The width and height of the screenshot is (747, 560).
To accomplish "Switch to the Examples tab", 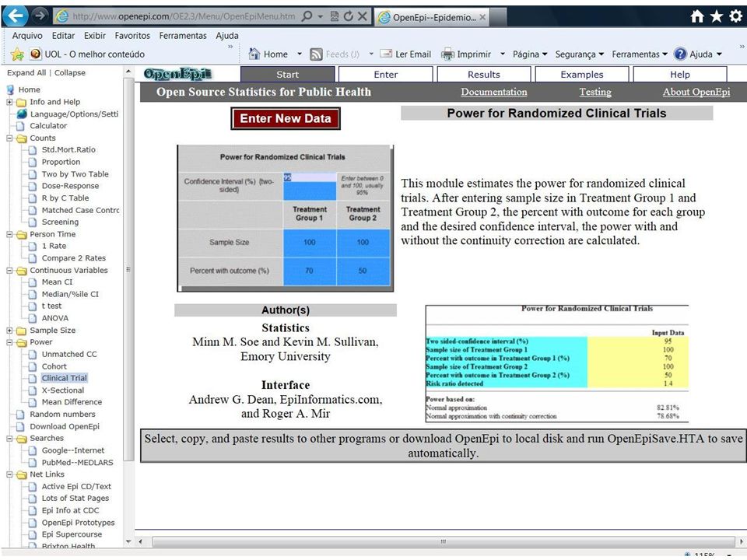I will click(582, 75).
